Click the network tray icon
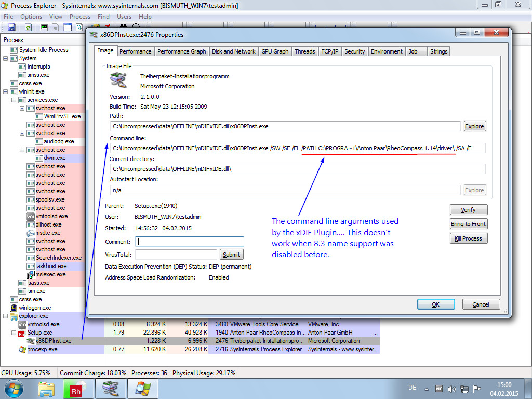 [x=464, y=389]
